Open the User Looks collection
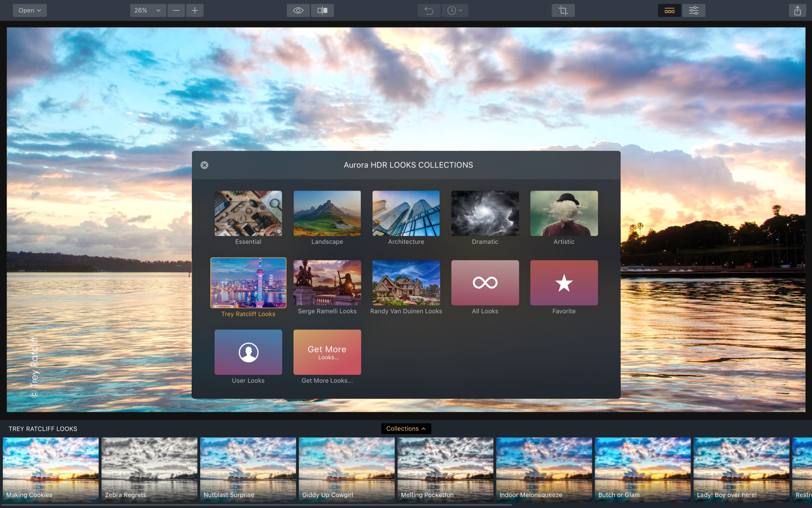This screenshot has height=508, width=812. (x=248, y=352)
